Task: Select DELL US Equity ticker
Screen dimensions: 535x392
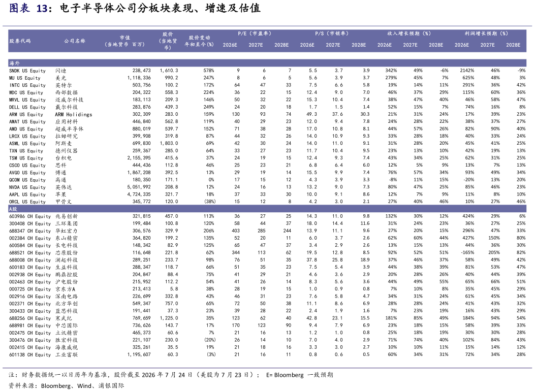Action: point(27,107)
